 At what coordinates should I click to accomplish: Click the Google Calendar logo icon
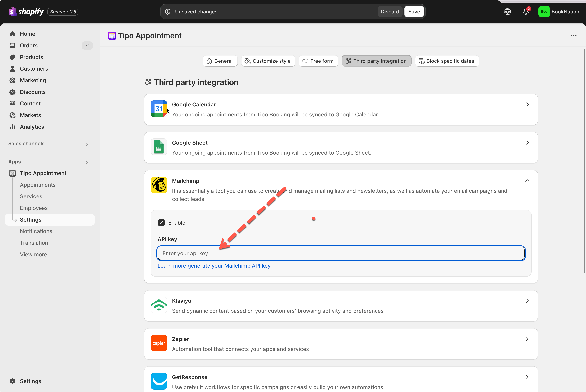point(159,108)
